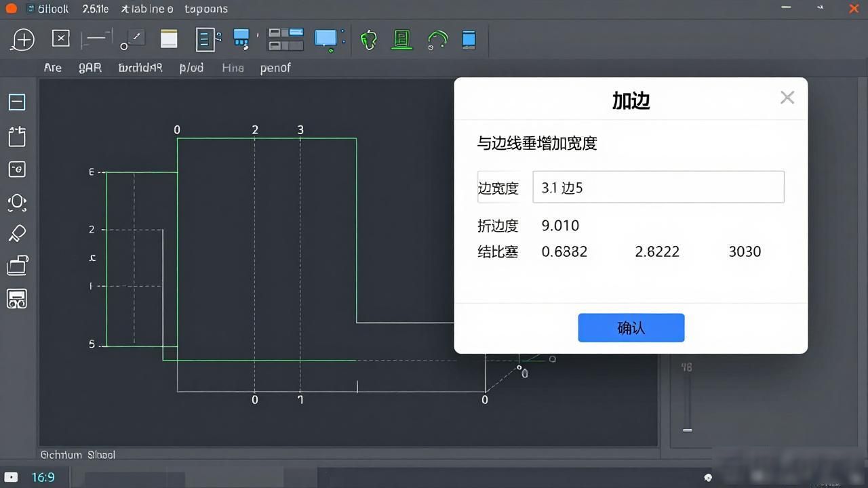The height and width of the screenshot is (488, 868).
Task: Click the 2.8222 value
Action: click(x=657, y=251)
